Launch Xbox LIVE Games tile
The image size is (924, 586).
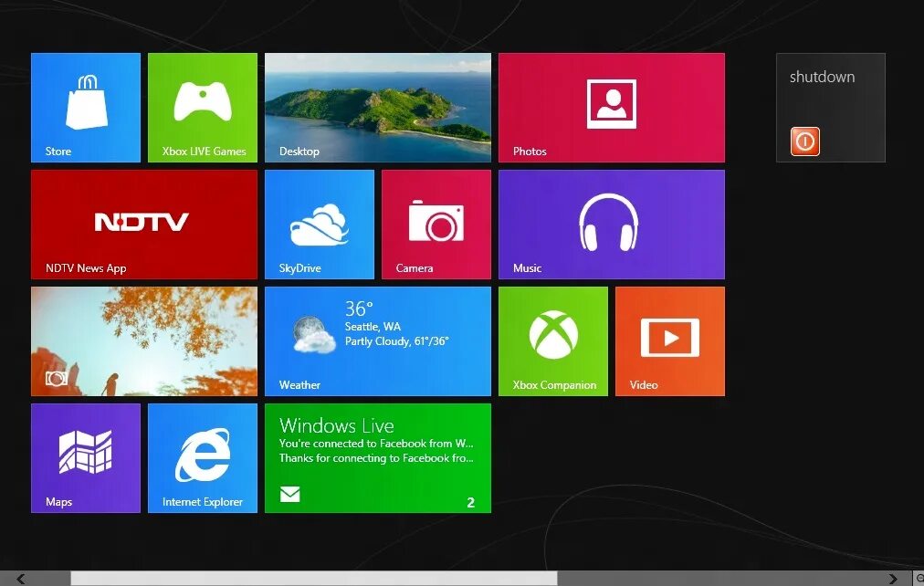pos(202,107)
